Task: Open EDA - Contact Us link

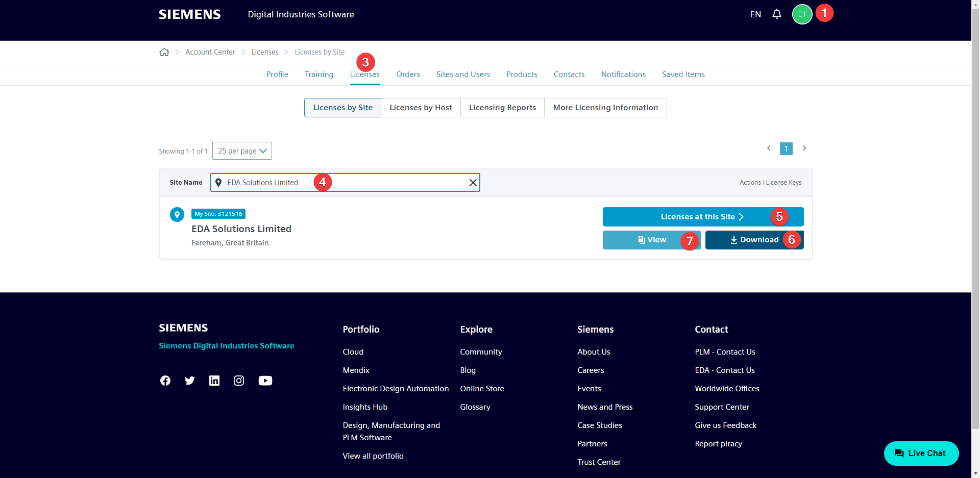Action: [x=724, y=370]
